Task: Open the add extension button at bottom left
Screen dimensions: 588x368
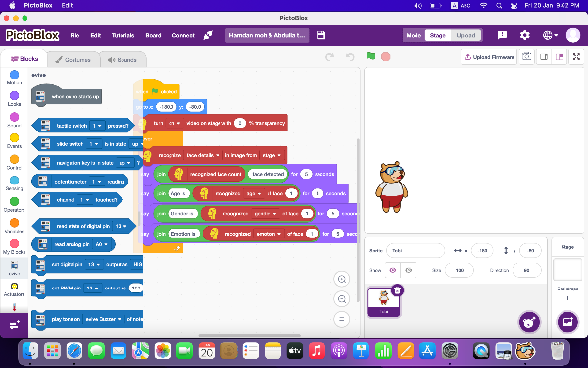Action: 15,325
